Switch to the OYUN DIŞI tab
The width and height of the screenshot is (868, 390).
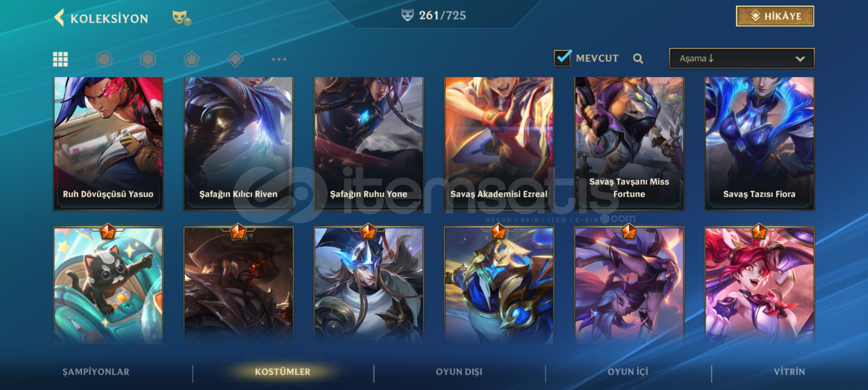(459, 372)
